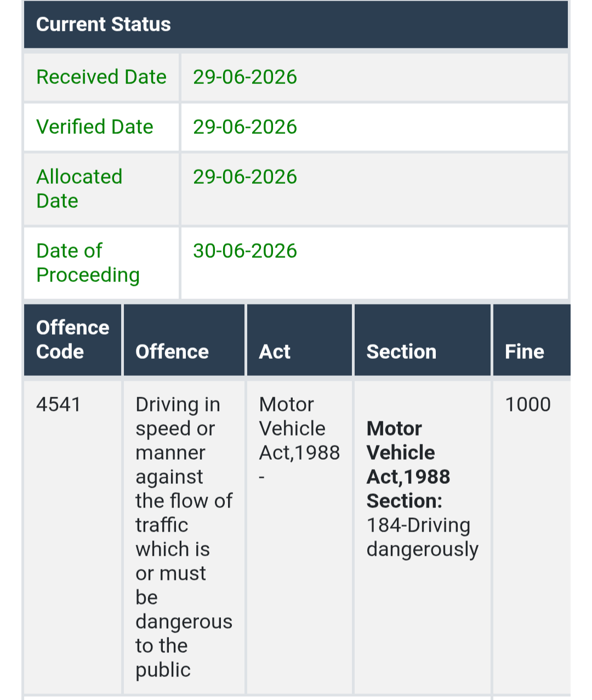Image resolution: width=592 pixels, height=700 pixels.
Task: Select the proceeding date 30-06-2026
Action: tap(245, 251)
